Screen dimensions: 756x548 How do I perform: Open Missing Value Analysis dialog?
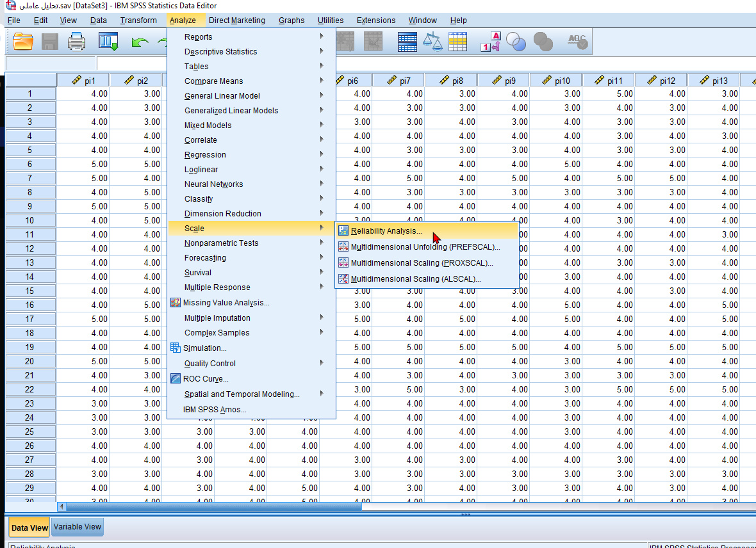226,303
